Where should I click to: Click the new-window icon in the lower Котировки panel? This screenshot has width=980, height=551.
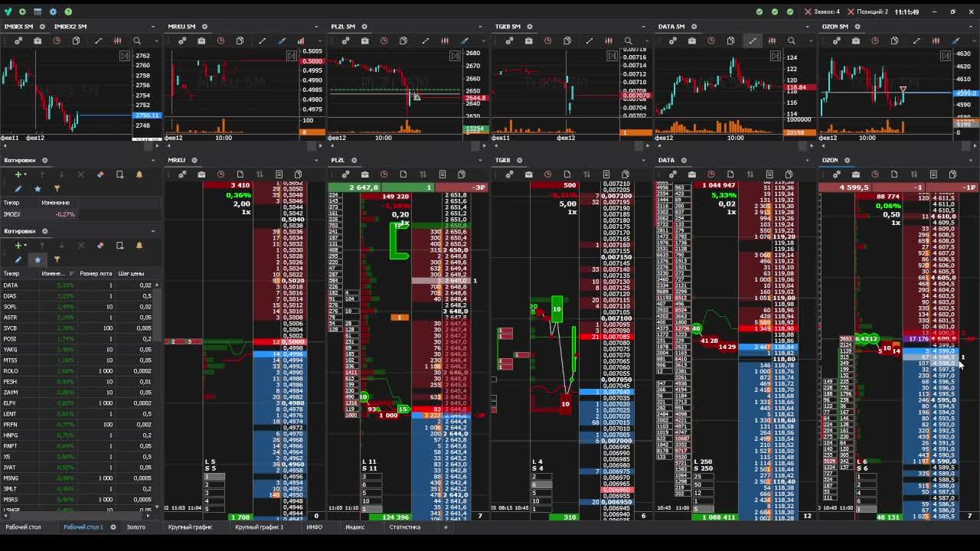[x=119, y=245]
